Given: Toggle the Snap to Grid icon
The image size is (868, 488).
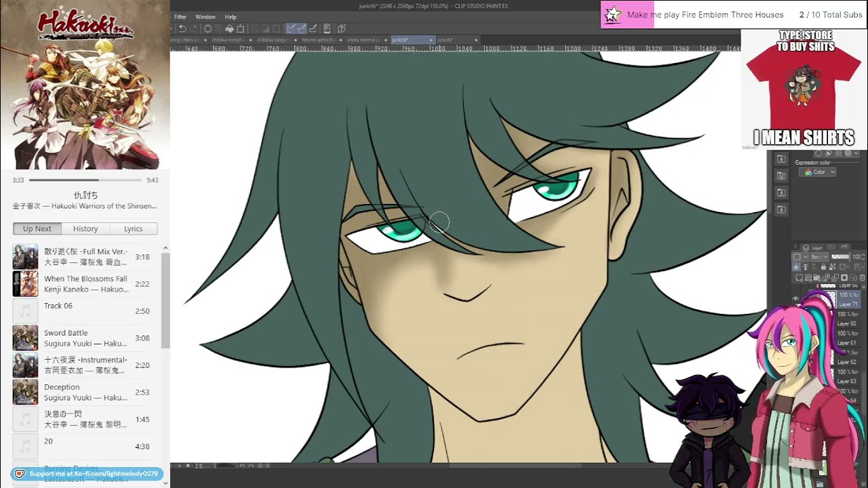Looking at the screenshot, I should point(313,28).
